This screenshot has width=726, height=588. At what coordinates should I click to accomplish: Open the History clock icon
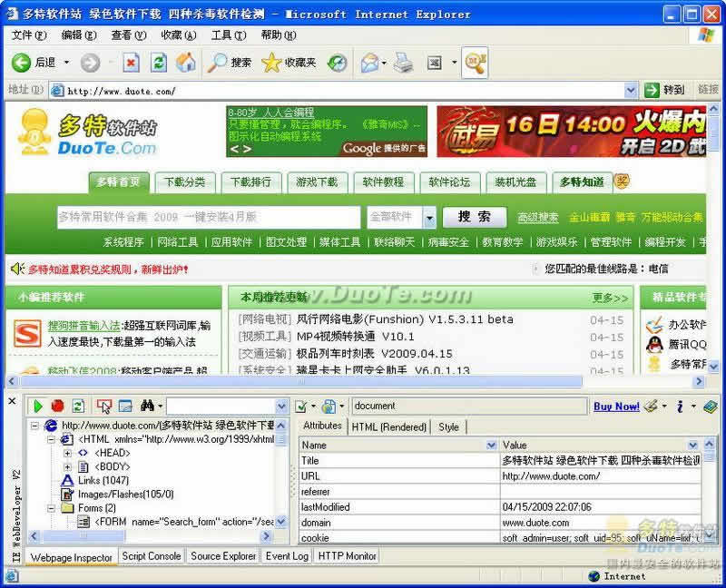pos(337,63)
